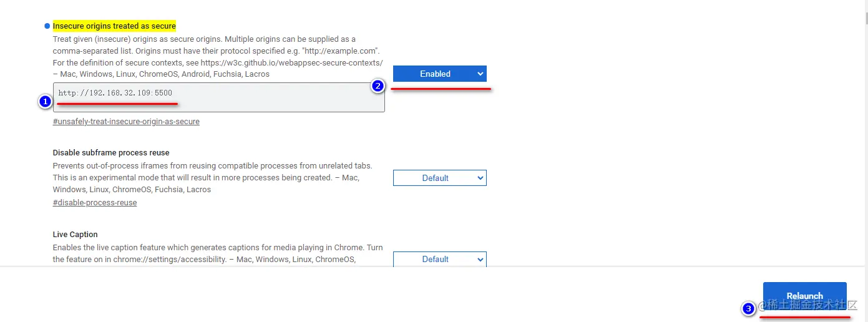
Task: Open the Enabled dropdown for insecure origins
Action: [439, 74]
